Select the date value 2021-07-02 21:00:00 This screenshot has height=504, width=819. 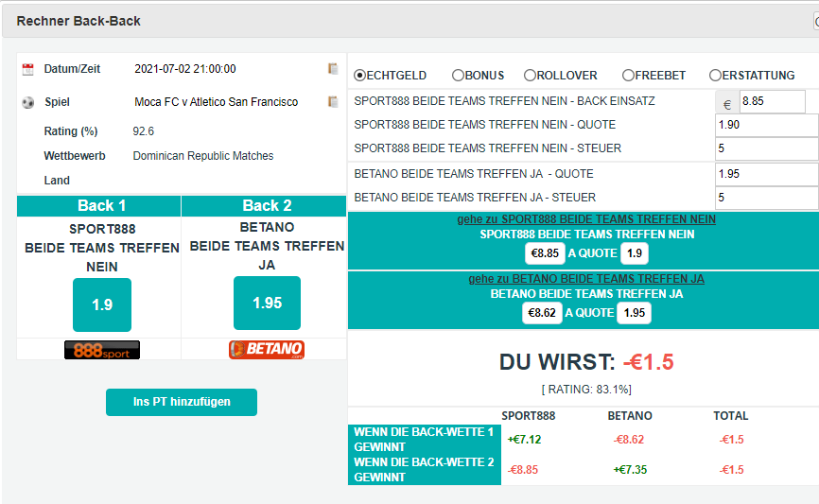[185, 69]
